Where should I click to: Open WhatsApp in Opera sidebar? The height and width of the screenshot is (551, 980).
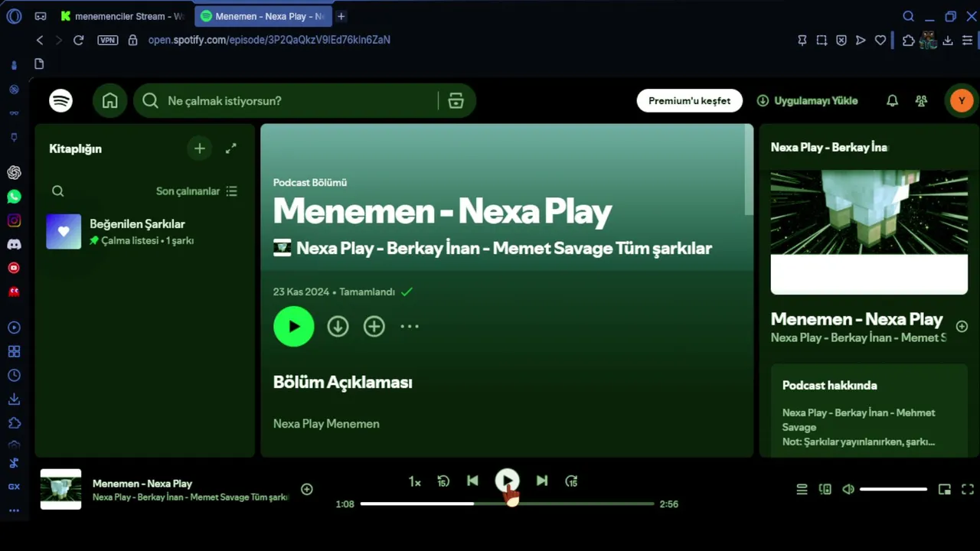[14, 197]
